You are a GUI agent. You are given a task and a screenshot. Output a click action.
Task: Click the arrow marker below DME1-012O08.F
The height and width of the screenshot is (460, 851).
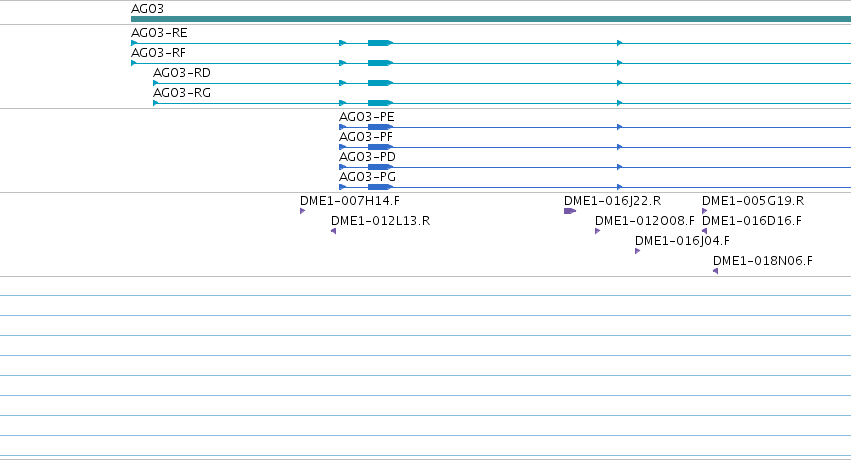coord(598,231)
